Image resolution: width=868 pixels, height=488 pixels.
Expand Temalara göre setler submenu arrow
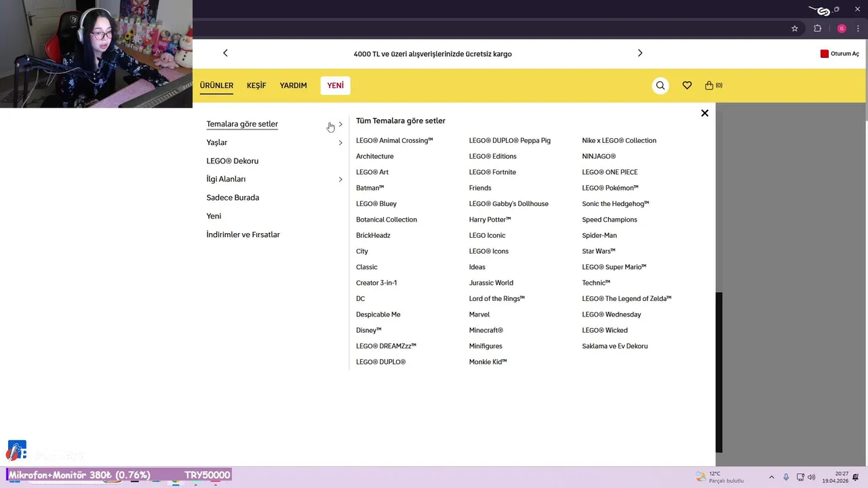coord(340,125)
